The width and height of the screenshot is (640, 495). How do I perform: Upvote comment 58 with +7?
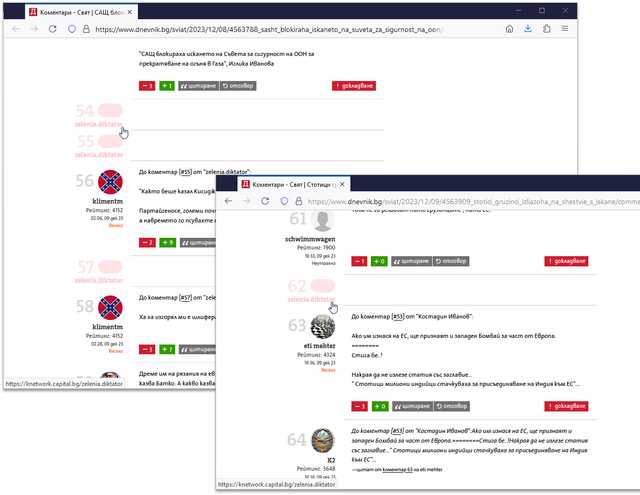point(167,349)
